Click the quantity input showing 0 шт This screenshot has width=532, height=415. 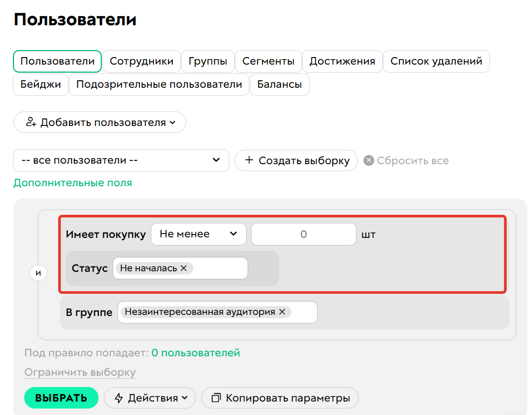[303, 234]
